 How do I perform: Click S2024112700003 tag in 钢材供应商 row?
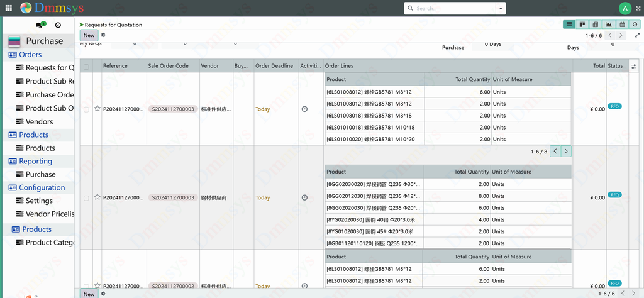(173, 197)
